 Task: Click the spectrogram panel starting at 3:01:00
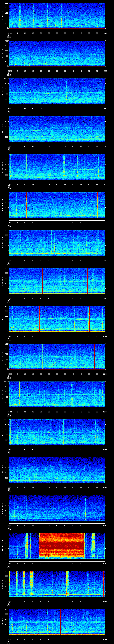57,16
